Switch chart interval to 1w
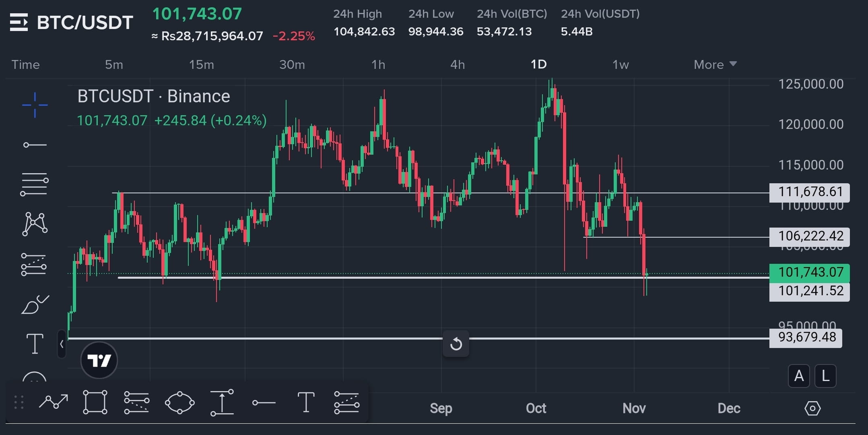Viewport: 868px width, 435px height. click(621, 64)
